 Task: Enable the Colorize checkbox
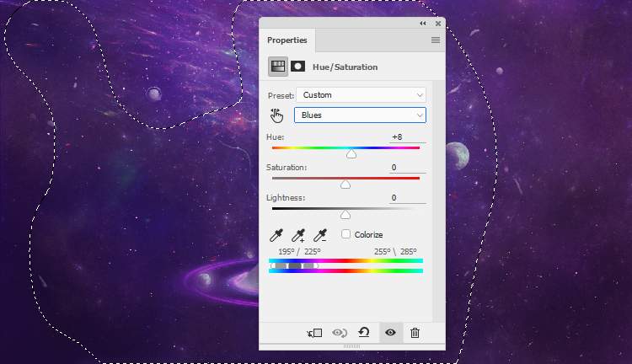(346, 234)
